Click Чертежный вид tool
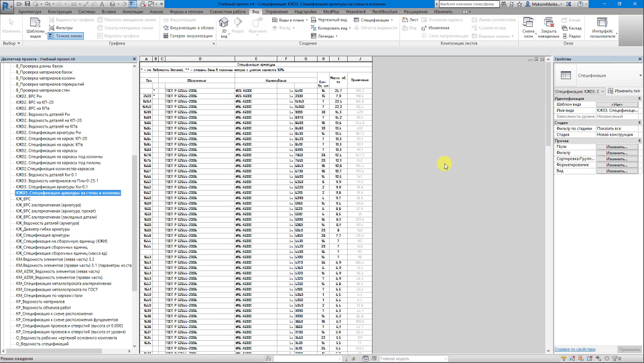 [329, 19]
